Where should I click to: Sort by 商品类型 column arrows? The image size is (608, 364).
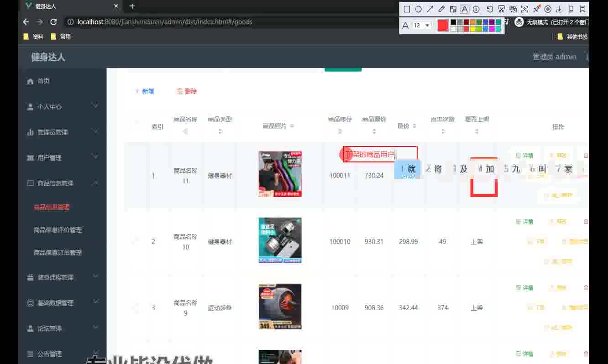[x=220, y=131]
